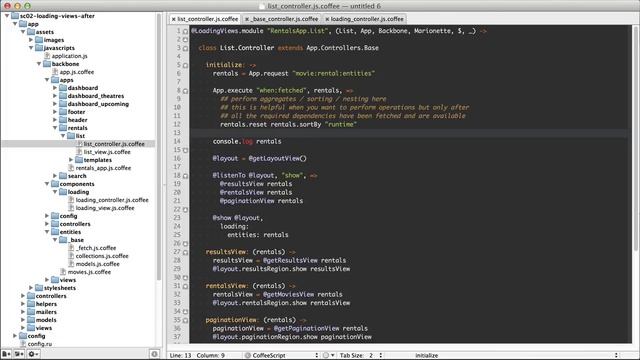This screenshot has height=360, width=640.
Task: Click the Line 13 Column 9 indicator
Action: (197, 356)
